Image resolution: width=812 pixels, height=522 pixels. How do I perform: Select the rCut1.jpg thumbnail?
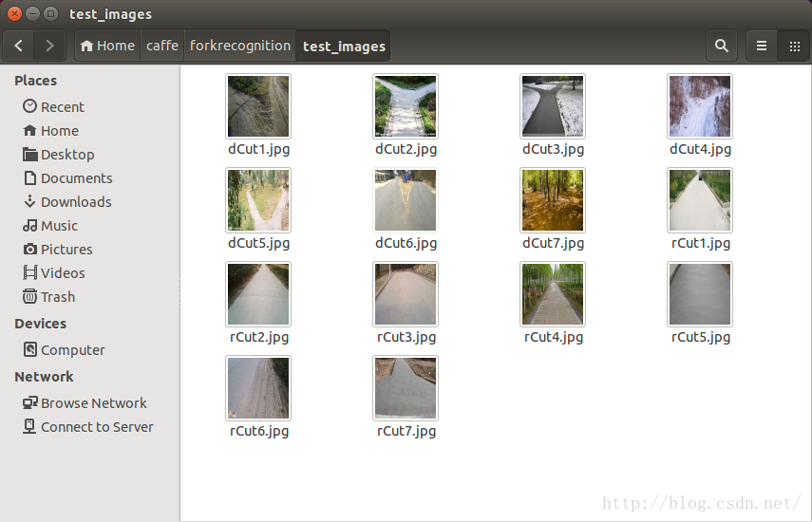coord(700,200)
